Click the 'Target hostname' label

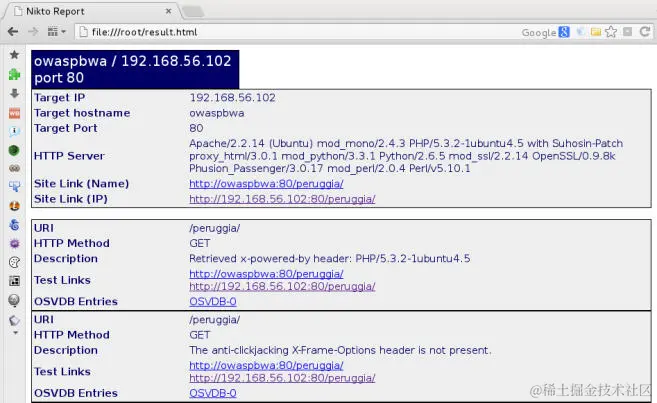click(82, 113)
